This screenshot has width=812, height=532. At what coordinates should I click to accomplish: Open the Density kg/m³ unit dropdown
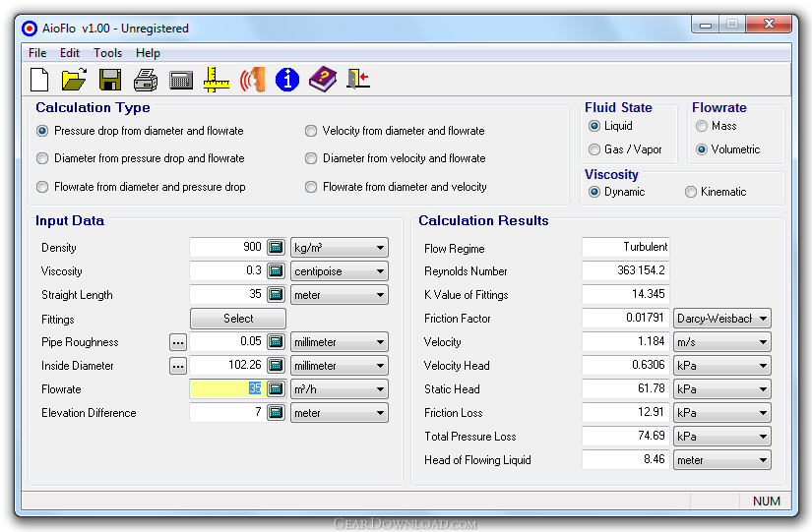(340, 248)
